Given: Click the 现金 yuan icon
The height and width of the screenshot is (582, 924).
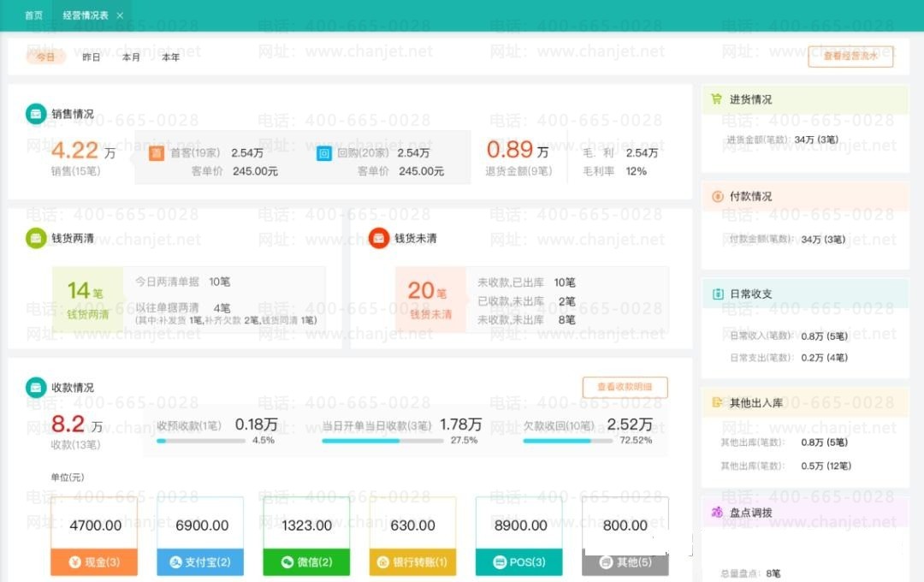Looking at the screenshot, I should point(74,562).
